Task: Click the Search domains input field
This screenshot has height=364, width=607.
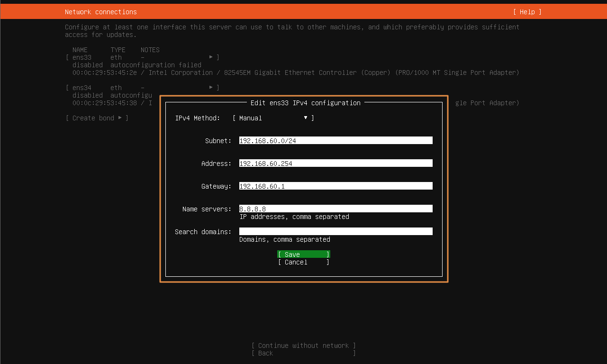Action: tap(336, 232)
